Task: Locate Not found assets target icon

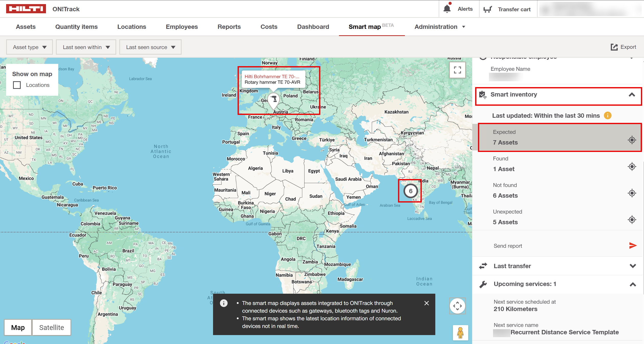Action: click(632, 193)
